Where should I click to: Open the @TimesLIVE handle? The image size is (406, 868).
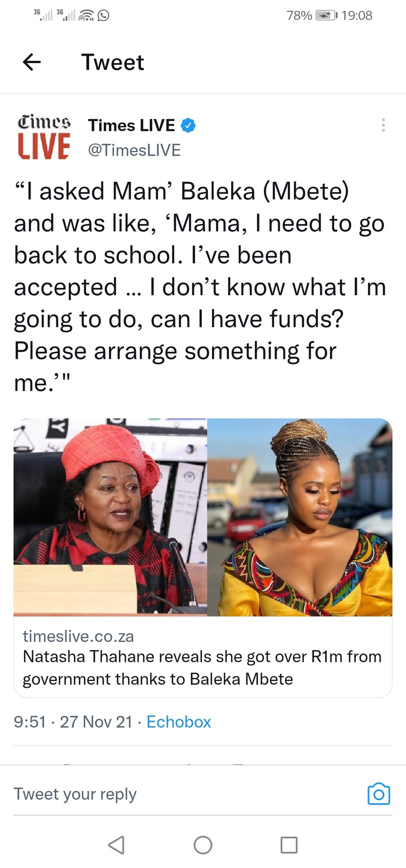(134, 150)
